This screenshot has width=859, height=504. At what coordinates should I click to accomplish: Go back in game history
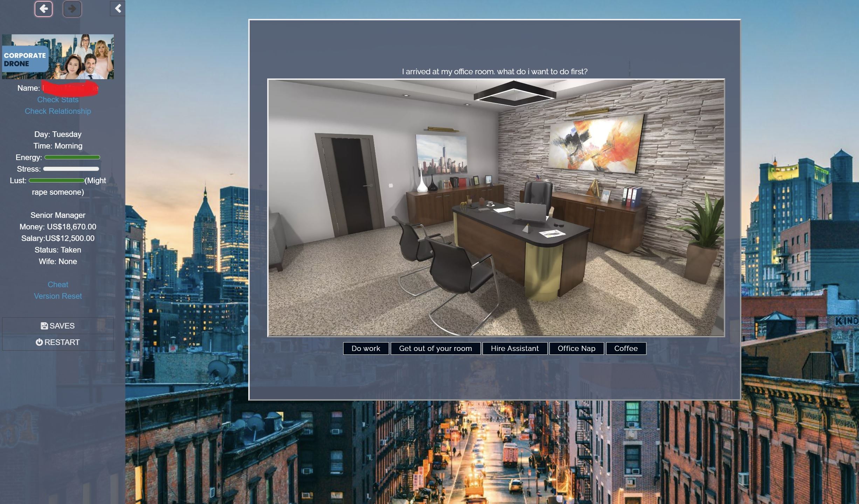click(43, 9)
